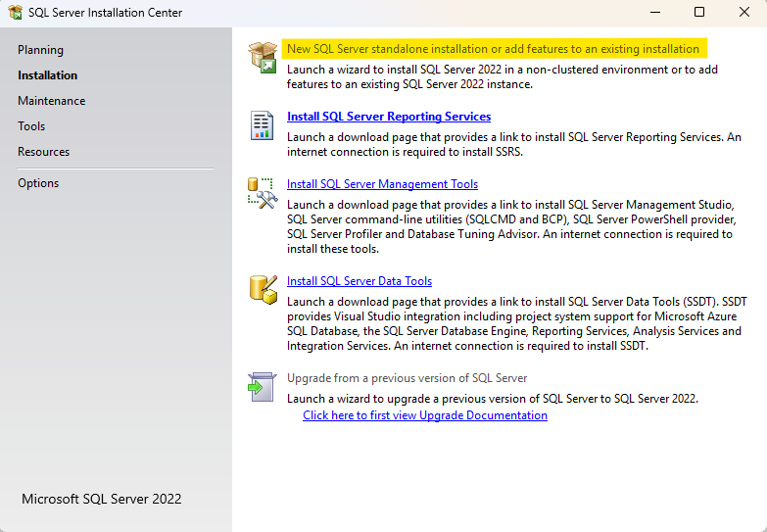Click the SQL Server Installation Center title icon
The height and width of the screenshot is (532, 767).
pos(15,13)
